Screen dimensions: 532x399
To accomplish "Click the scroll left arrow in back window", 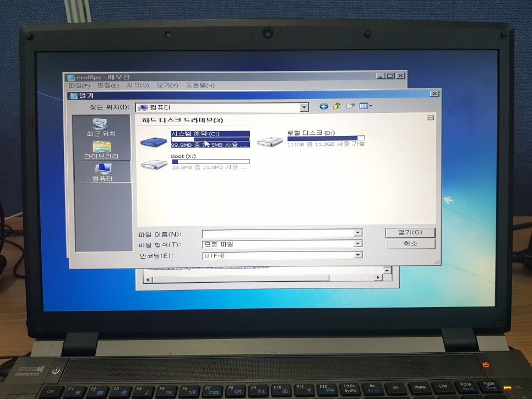I will 148,280.
